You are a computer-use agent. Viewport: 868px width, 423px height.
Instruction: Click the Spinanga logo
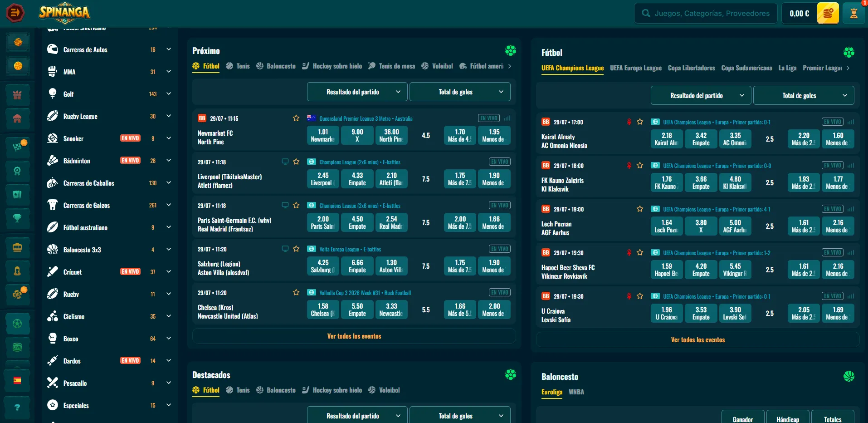64,13
